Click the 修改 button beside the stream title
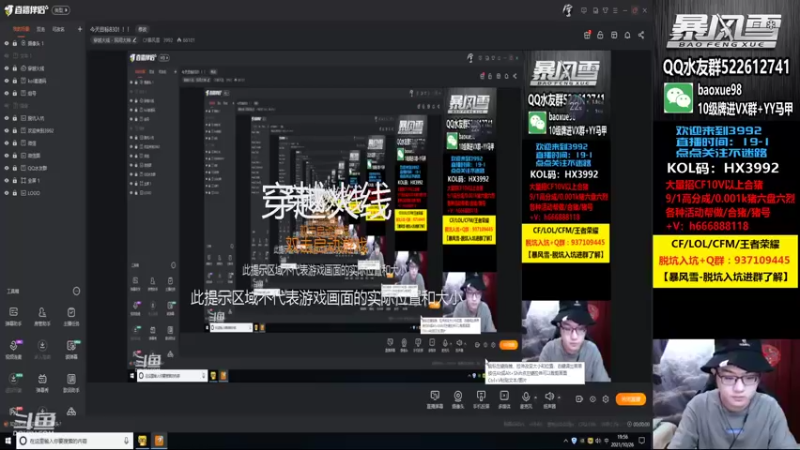 point(142,29)
